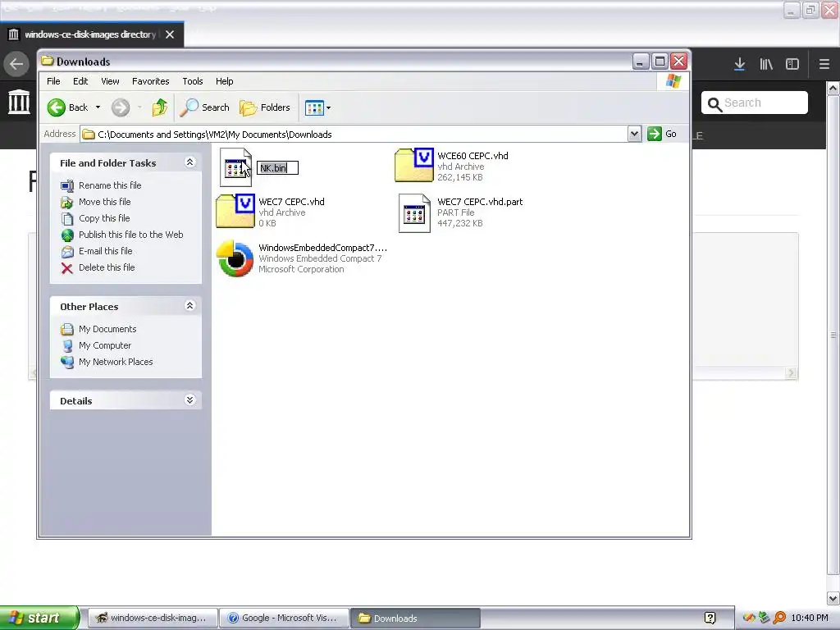
Task: Click the taskbar clock 10:40 PM
Action: click(x=810, y=618)
